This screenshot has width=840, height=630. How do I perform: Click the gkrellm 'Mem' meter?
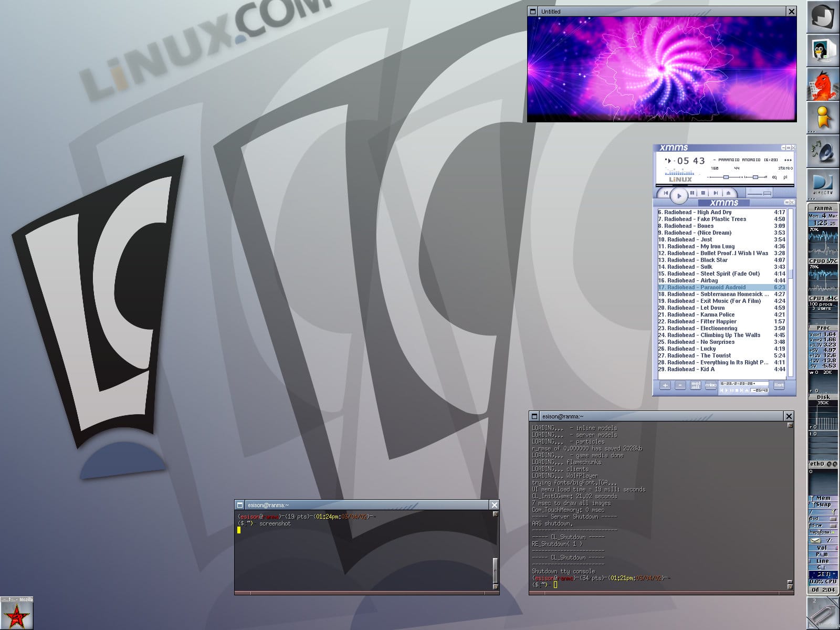click(823, 498)
